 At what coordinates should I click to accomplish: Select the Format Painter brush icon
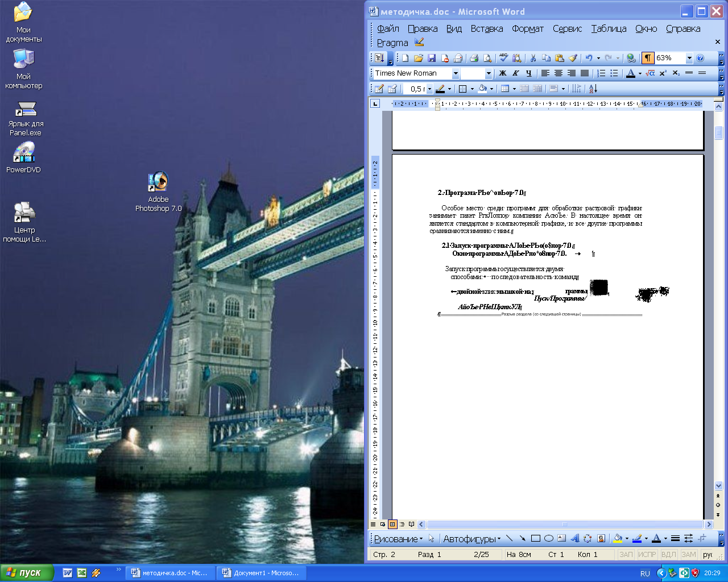pos(573,58)
